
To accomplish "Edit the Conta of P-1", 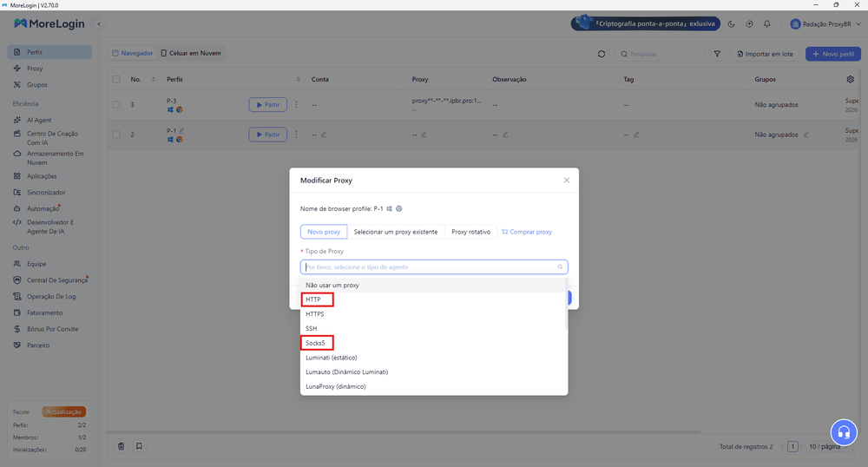I will [x=323, y=135].
